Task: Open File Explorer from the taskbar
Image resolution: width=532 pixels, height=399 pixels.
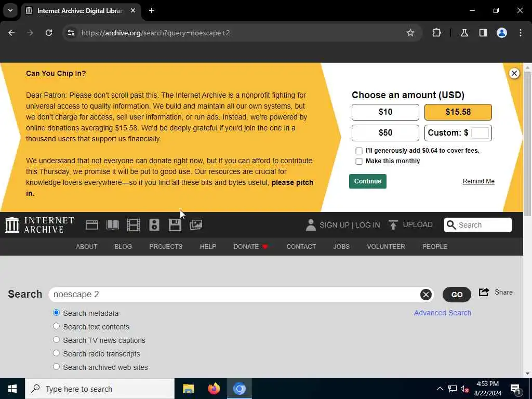Action: click(188, 389)
